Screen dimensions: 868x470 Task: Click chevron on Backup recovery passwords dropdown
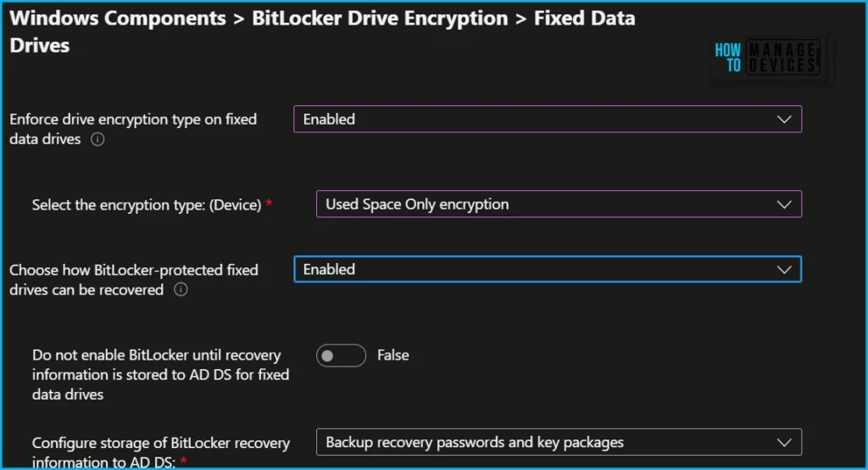click(x=784, y=442)
